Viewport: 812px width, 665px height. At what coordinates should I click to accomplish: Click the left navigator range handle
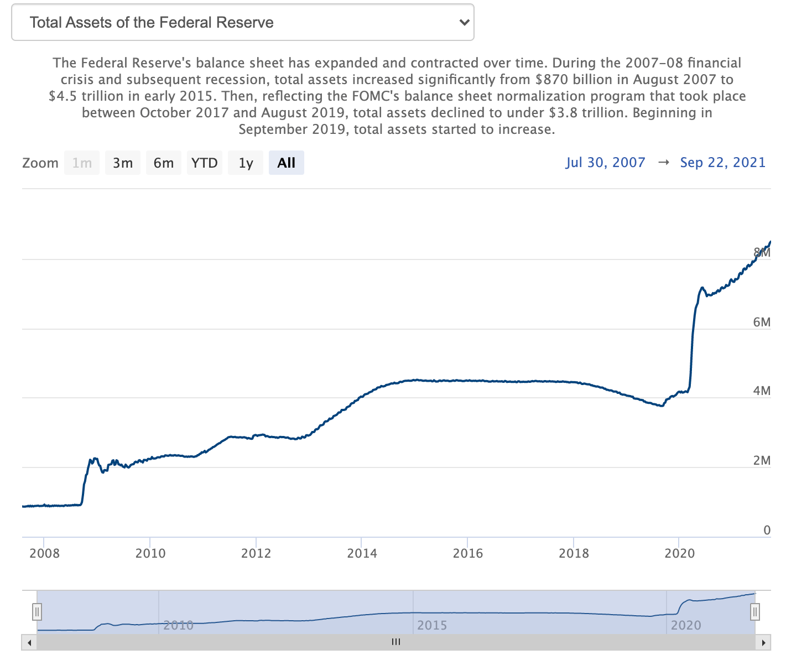pyautogui.click(x=37, y=612)
